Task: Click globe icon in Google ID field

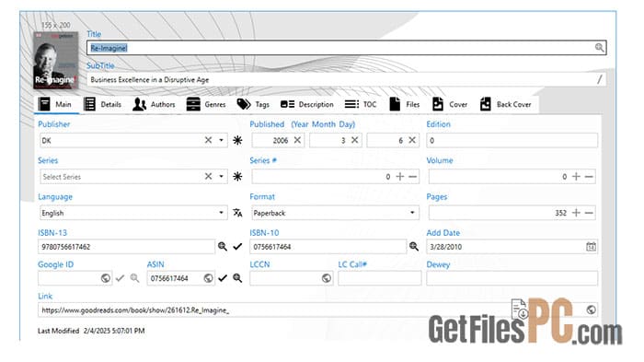Action: pyautogui.click(x=106, y=278)
